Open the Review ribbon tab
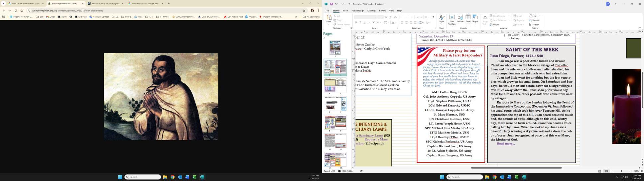 coord(382,11)
